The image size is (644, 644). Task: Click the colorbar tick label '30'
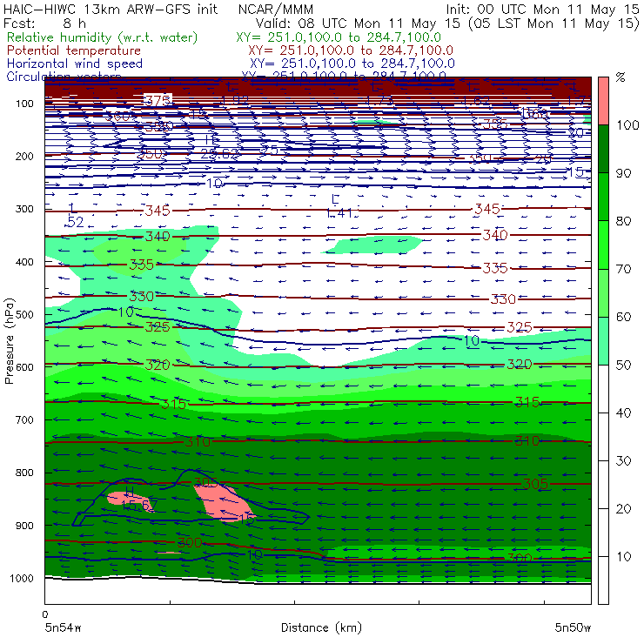click(623, 461)
